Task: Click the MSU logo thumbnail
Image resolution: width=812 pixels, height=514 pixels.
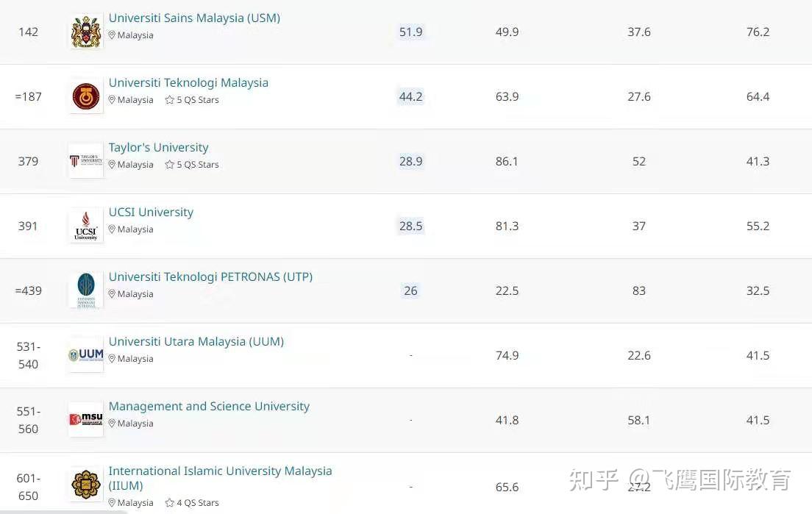Action: (86, 419)
